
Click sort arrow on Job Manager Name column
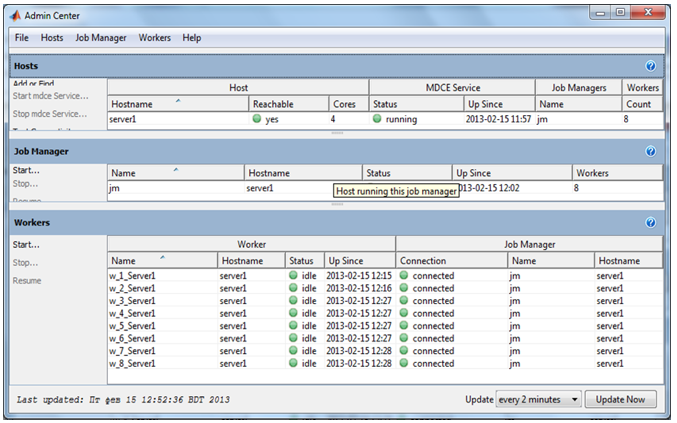tap(176, 170)
